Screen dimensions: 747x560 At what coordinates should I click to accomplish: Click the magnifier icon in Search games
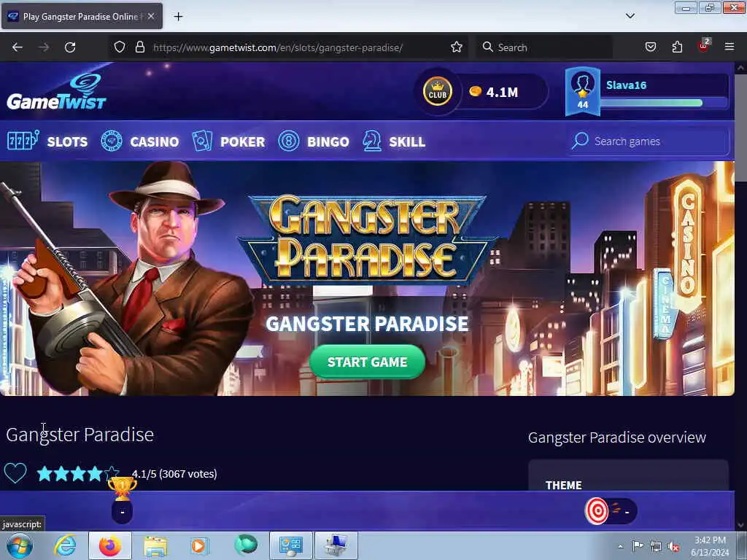tap(580, 141)
